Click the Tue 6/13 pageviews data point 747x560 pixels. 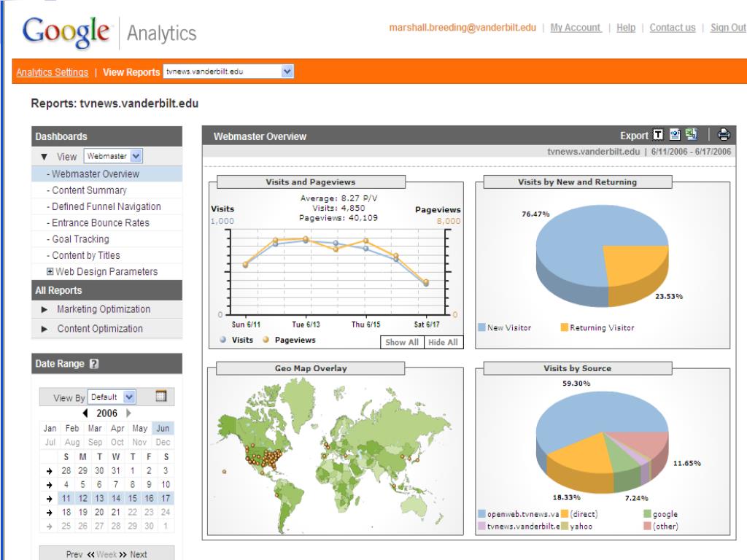click(306, 239)
